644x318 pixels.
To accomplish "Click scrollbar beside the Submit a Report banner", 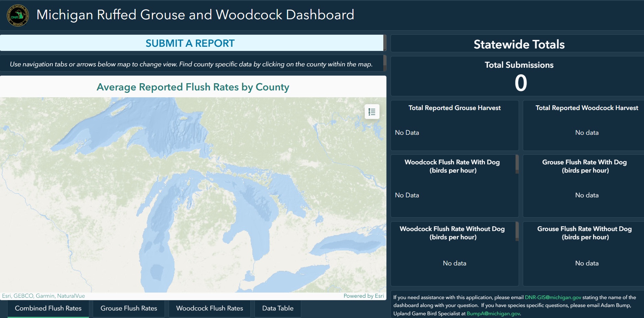I will click(385, 43).
